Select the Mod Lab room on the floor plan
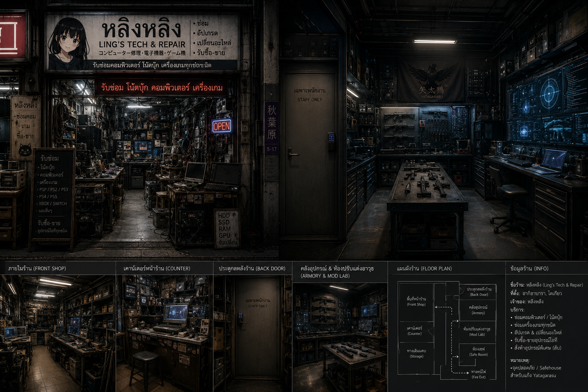Image resolution: width=588 pixels, height=392 pixels. click(x=477, y=331)
